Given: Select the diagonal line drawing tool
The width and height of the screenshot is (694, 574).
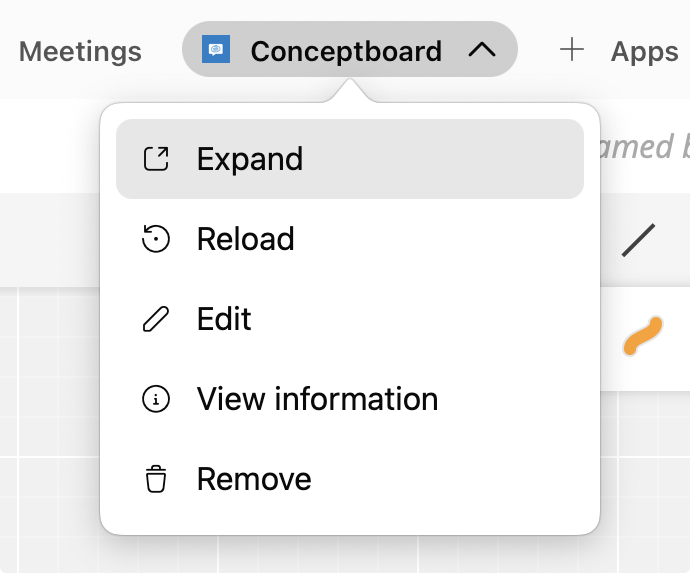Looking at the screenshot, I should tap(638, 240).
